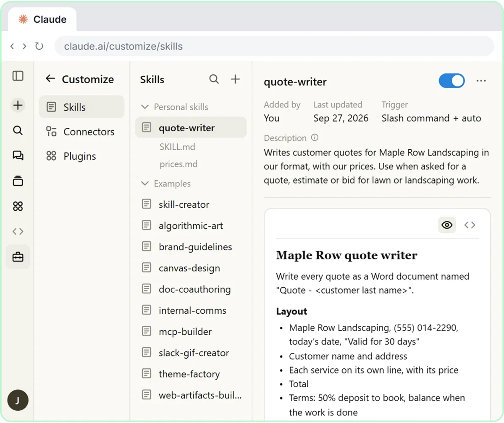Go forward with the browser forward arrow
Image resolution: width=504 pixels, height=423 pixels.
(x=24, y=46)
